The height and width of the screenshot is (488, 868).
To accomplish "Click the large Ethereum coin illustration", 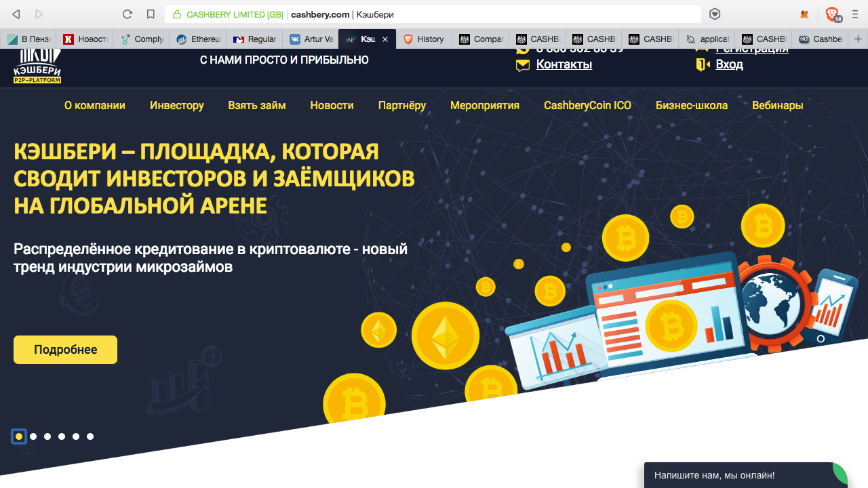I will [x=446, y=336].
